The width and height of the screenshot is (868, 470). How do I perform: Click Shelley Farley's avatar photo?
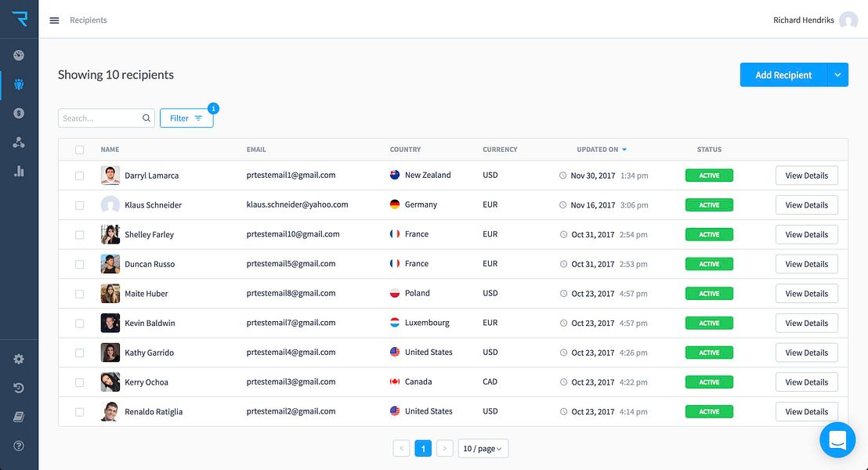click(x=110, y=235)
